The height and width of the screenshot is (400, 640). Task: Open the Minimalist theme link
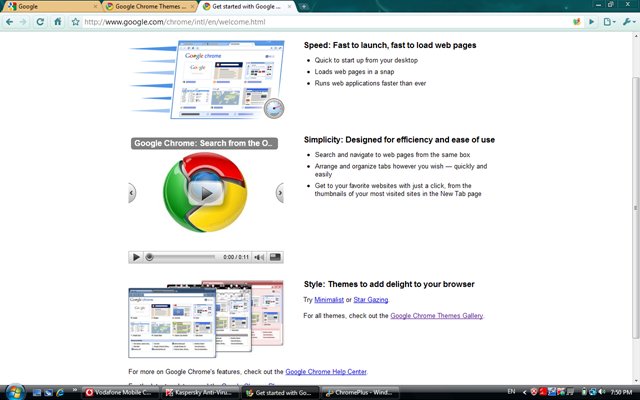tap(329, 300)
